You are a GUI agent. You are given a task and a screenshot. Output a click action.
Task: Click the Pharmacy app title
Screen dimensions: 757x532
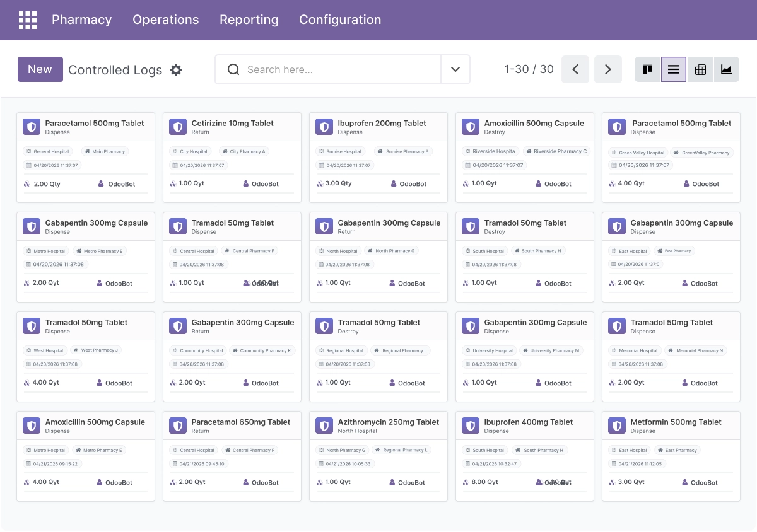coord(82,20)
